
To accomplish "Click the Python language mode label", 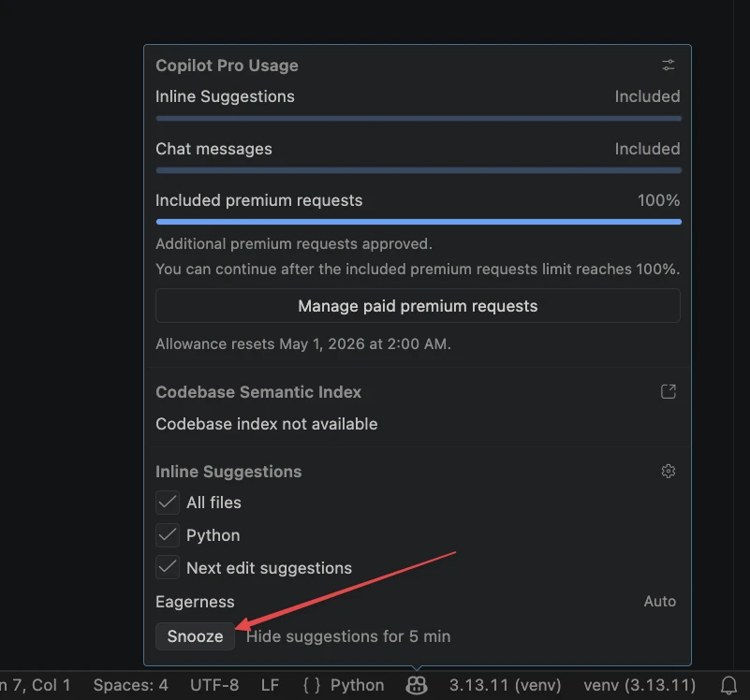I will click(x=357, y=685).
